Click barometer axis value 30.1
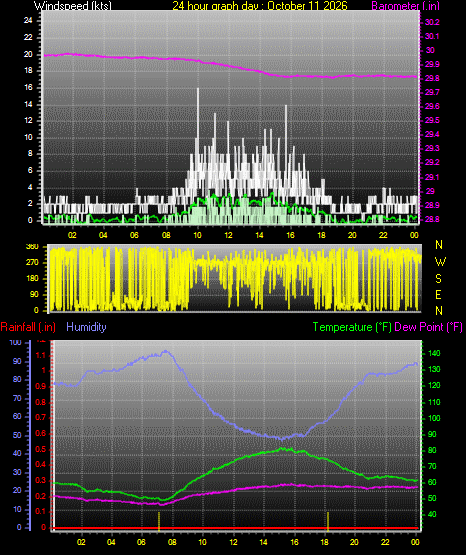The height and width of the screenshot is (555, 466). [432, 36]
